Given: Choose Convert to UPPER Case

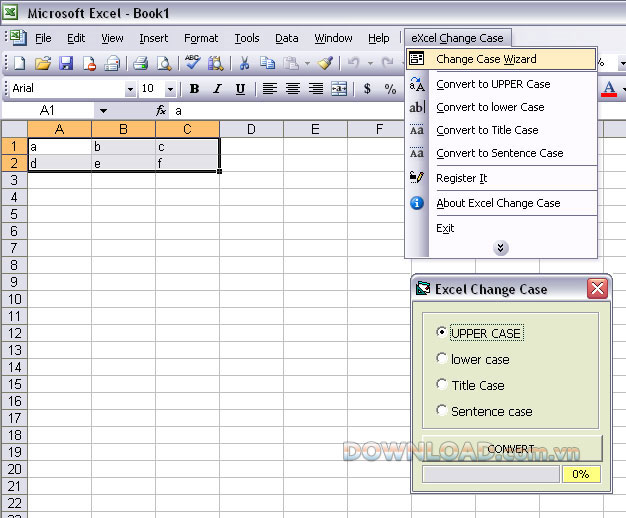Looking at the screenshot, I should point(501,84).
